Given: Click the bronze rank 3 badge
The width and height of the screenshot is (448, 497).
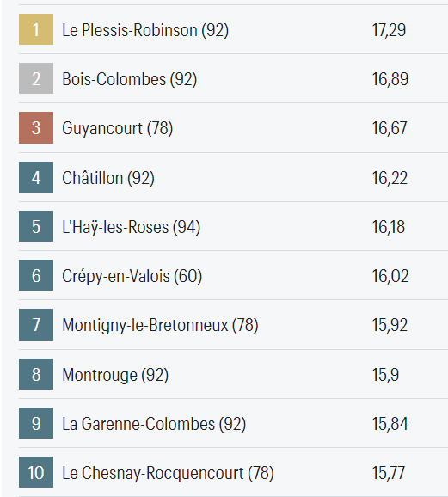Looking at the screenshot, I should 36,128.
